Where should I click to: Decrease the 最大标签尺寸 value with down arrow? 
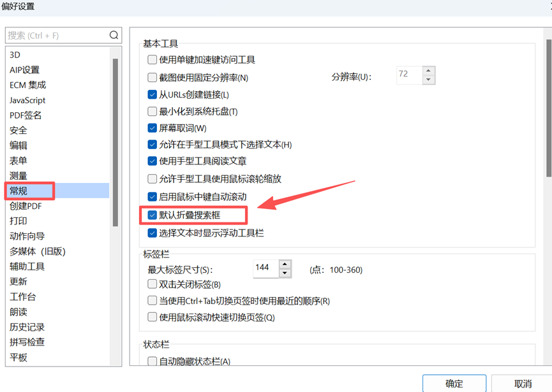[285, 273]
